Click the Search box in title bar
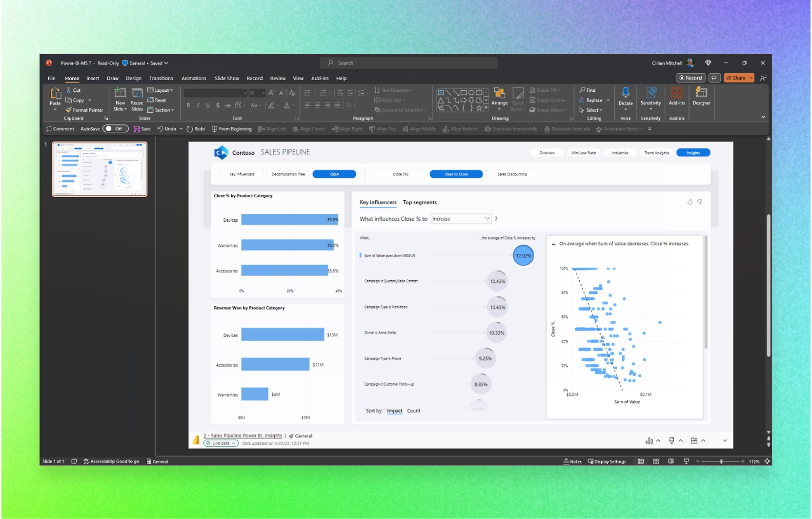Screen dimensions: 812x519 click(x=409, y=63)
